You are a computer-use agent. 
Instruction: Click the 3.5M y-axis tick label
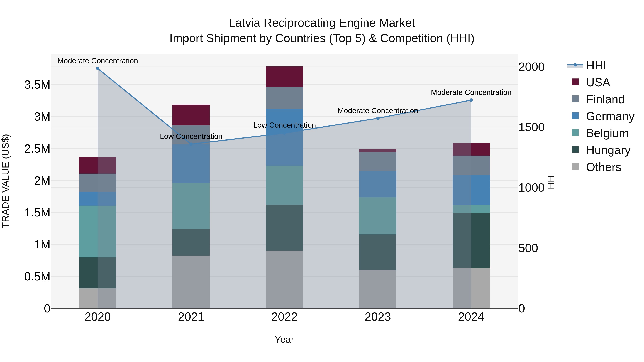pos(37,85)
